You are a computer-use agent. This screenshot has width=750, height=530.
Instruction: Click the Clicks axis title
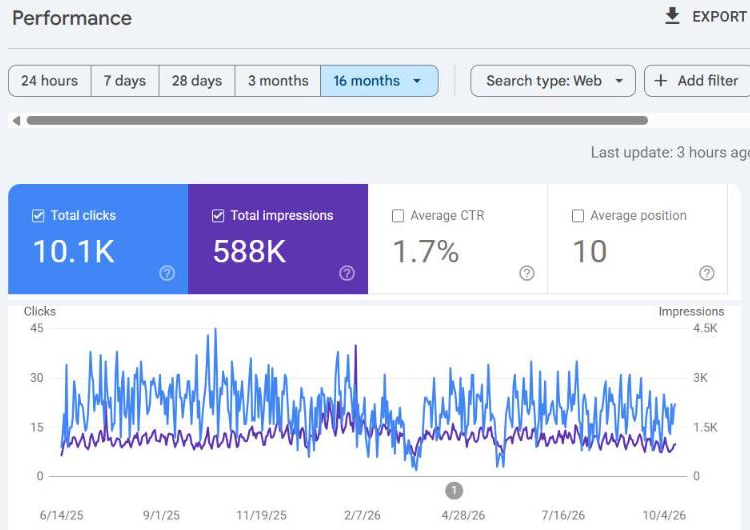click(40, 311)
